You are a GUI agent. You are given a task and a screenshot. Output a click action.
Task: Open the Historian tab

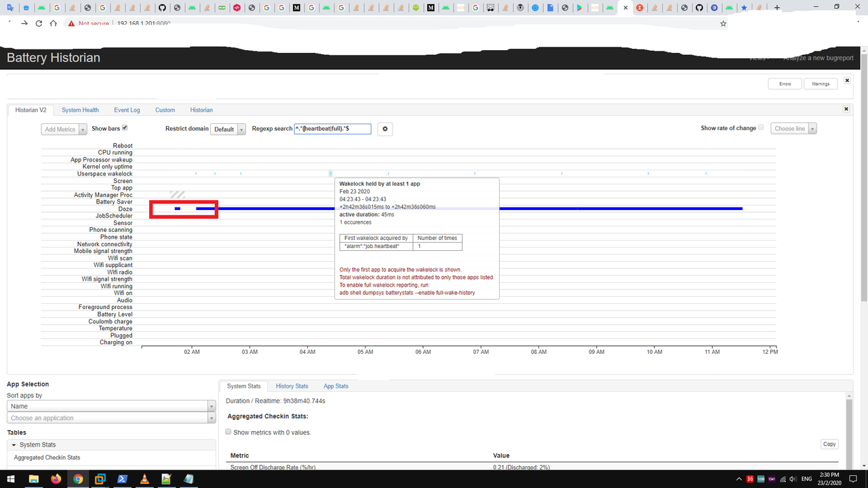pos(201,110)
